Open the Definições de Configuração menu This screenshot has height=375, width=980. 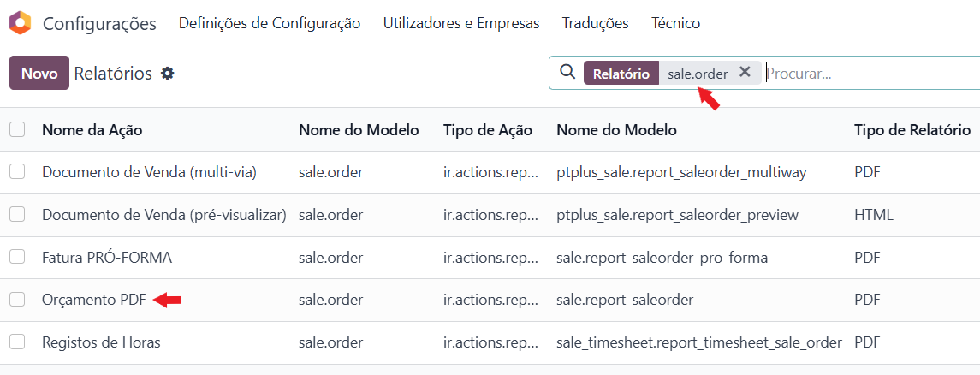tap(270, 23)
